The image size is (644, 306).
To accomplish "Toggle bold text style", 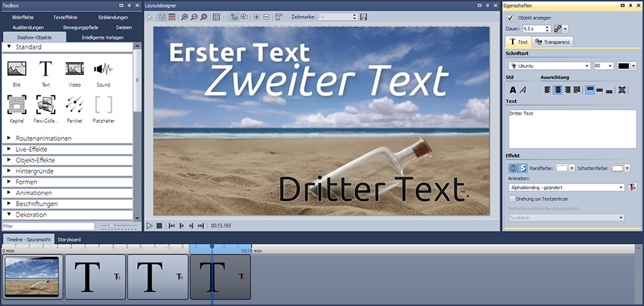I will 513,90.
